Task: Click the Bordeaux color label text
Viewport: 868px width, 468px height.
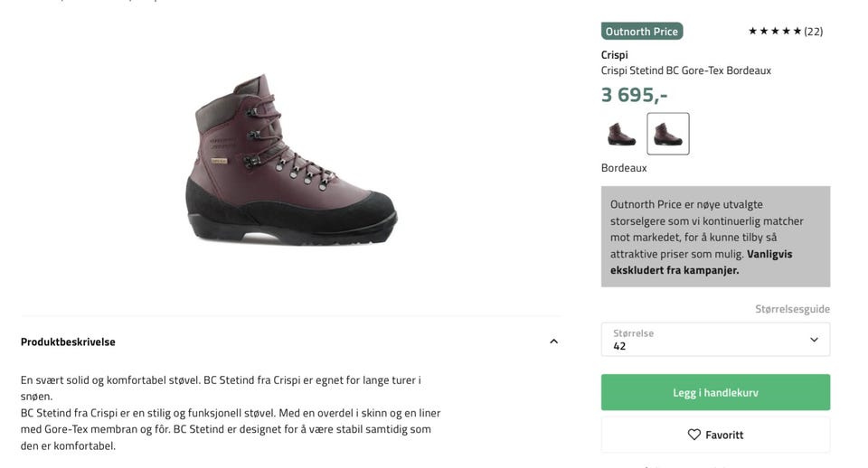Action: click(x=624, y=167)
